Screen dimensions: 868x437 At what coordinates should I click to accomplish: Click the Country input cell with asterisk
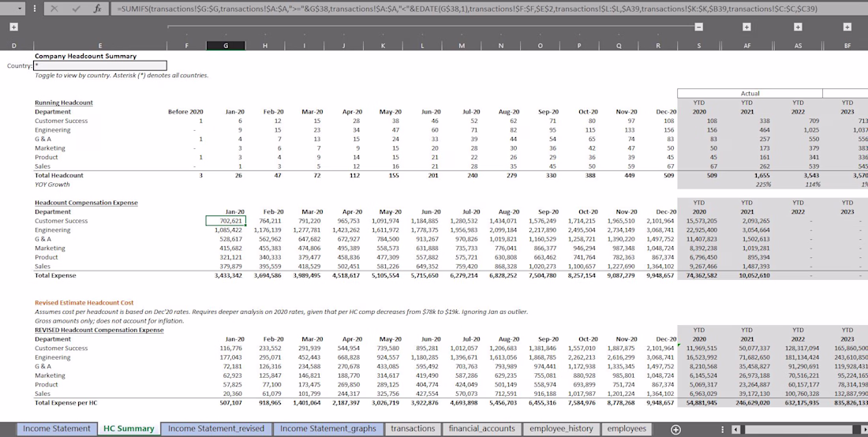100,65
